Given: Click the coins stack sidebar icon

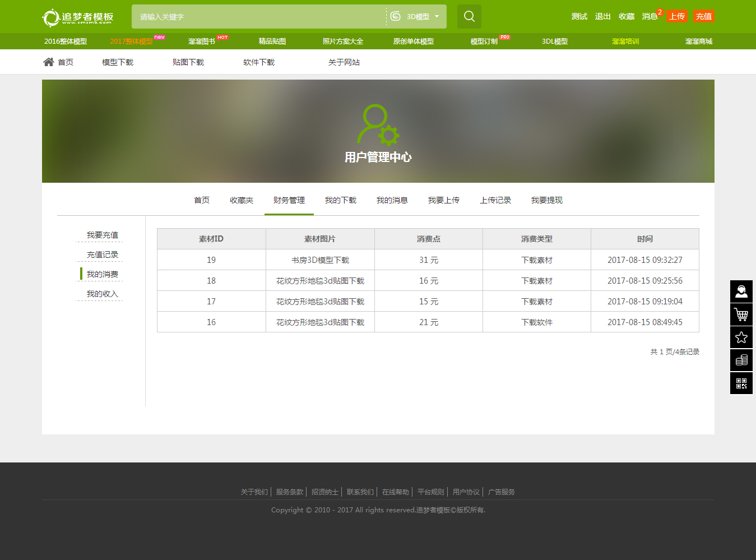Looking at the screenshot, I should [741, 360].
